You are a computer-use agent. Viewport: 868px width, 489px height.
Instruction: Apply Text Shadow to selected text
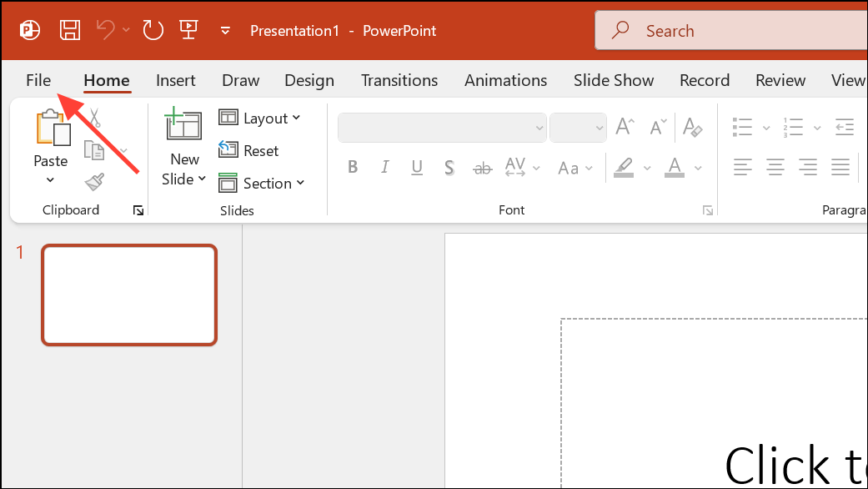click(x=449, y=167)
